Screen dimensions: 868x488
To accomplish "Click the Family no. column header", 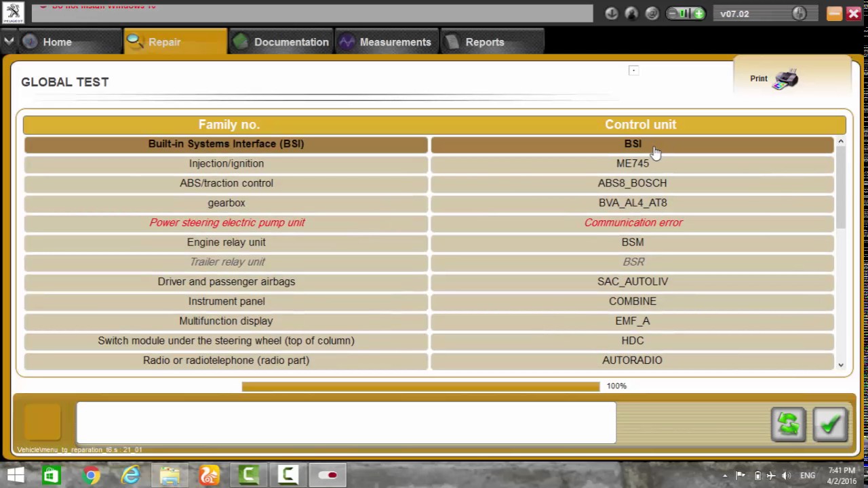I will (x=229, y=125).
